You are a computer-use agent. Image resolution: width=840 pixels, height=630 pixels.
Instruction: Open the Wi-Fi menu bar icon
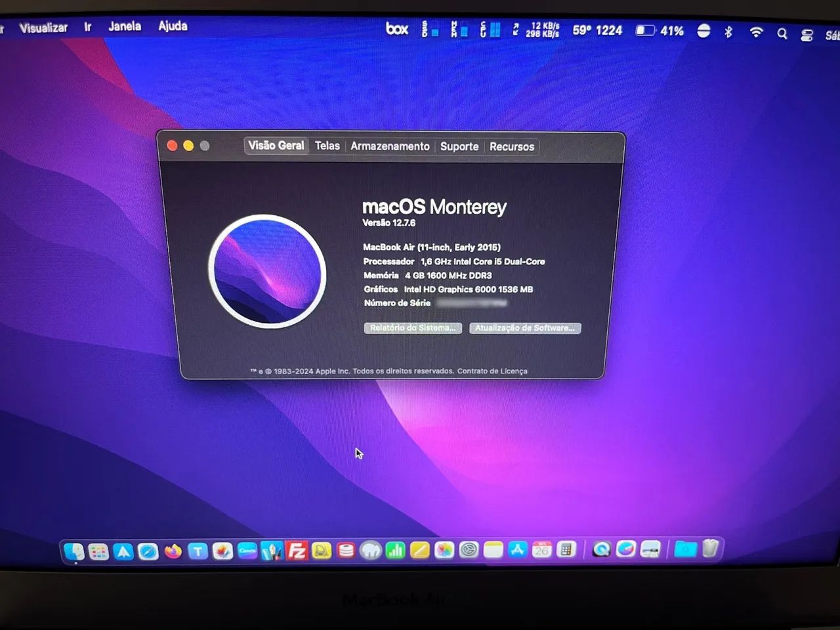pos(756,32)
